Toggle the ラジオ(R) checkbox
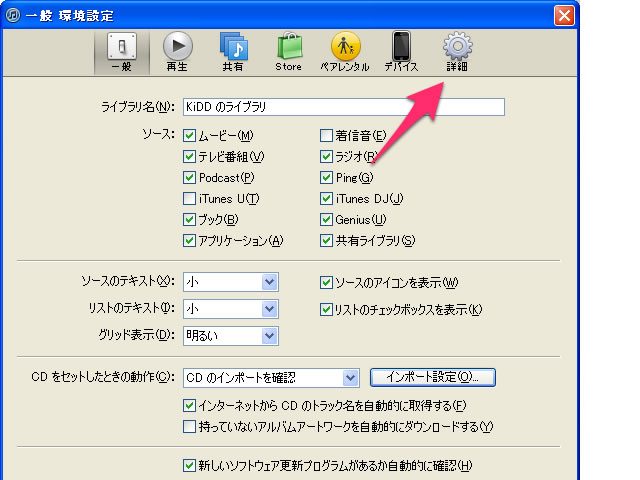 (326, 156)
